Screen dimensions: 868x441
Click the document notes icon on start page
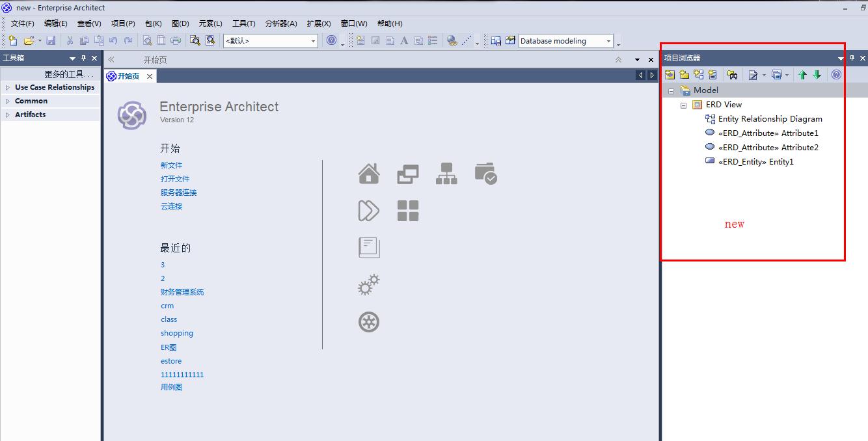(369, 248)
